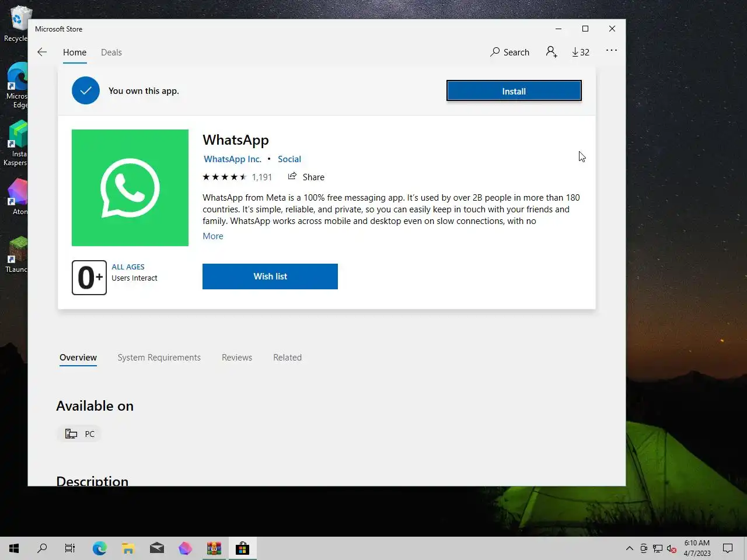Click the back arrow in Microsoft Store

(x=42, y=52)
